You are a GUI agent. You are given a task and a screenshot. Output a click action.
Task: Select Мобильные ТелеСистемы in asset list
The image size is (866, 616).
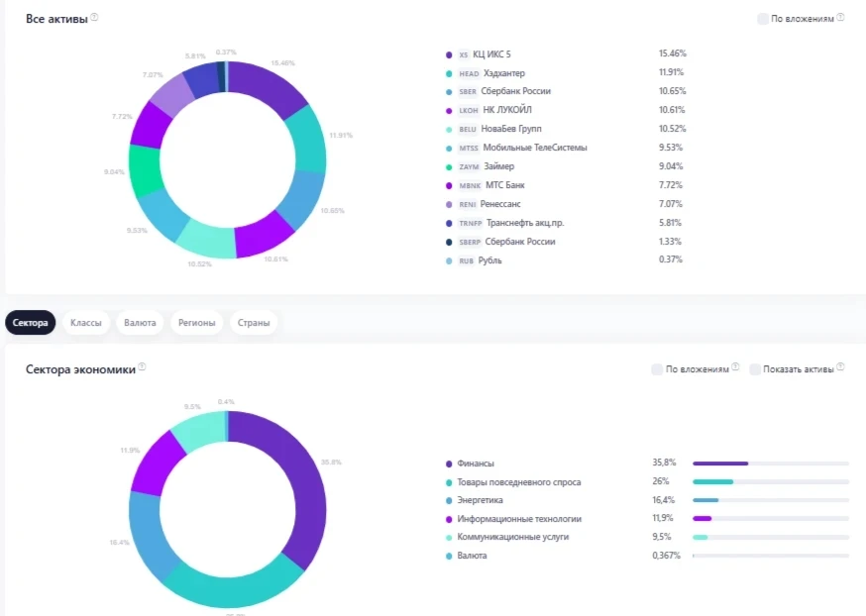(x=535, y=148)
